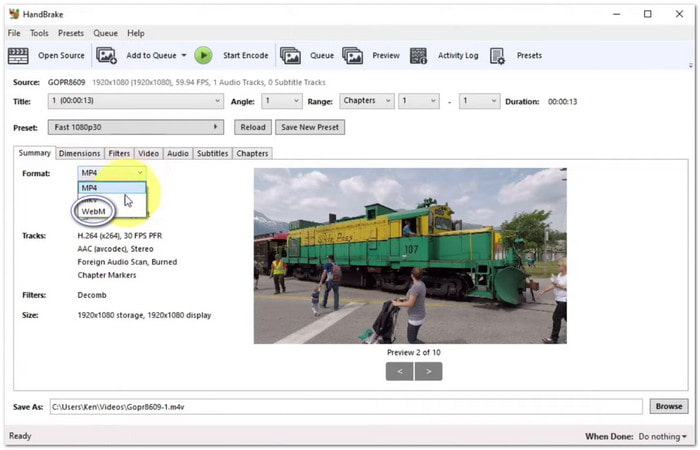Click the Presets gear document icon

497,56
